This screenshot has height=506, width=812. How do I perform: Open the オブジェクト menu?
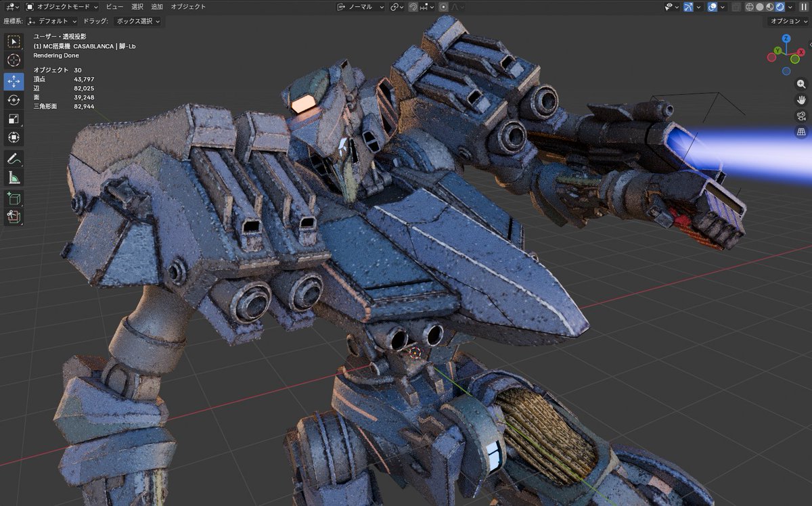(189, 6)
